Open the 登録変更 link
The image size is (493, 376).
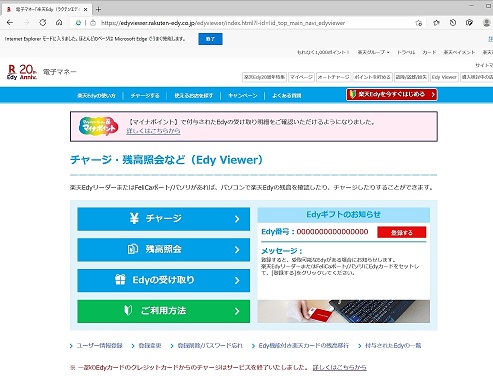click(150, 346)
